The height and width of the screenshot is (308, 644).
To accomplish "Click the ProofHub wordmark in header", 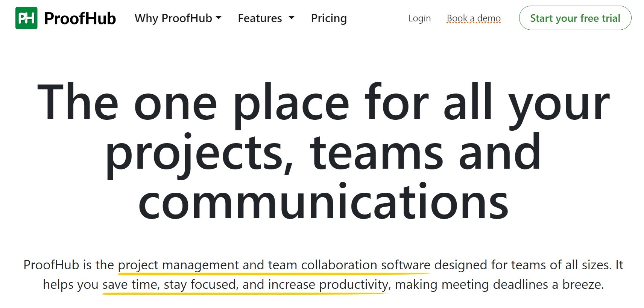I will [x=80, y=18].
